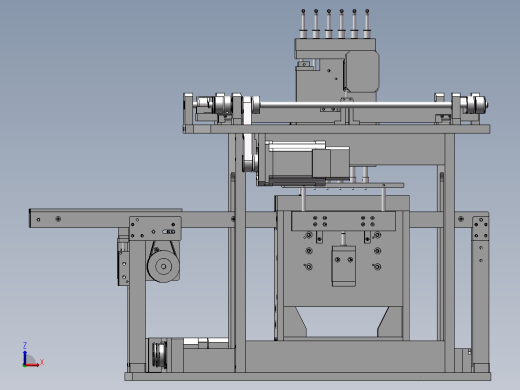520x390 pixels.
Task: Select the small two-screw block on the center panel
Action: pyautogui.click(x=344, y=266)
